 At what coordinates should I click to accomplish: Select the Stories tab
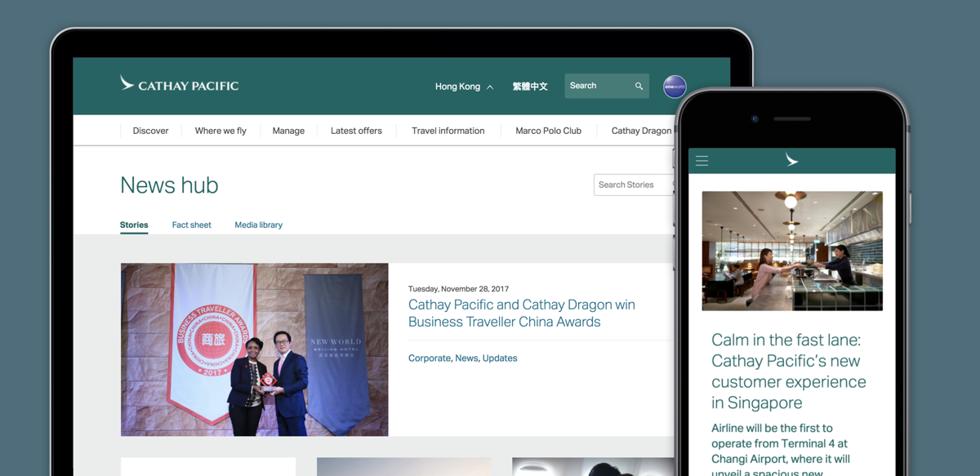click(x=134, y=225)
